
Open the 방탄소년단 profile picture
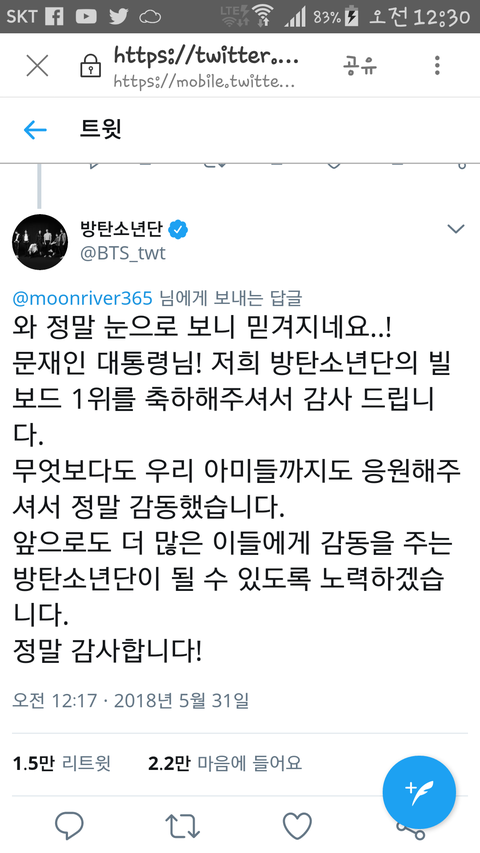click(x=40, y=242)
